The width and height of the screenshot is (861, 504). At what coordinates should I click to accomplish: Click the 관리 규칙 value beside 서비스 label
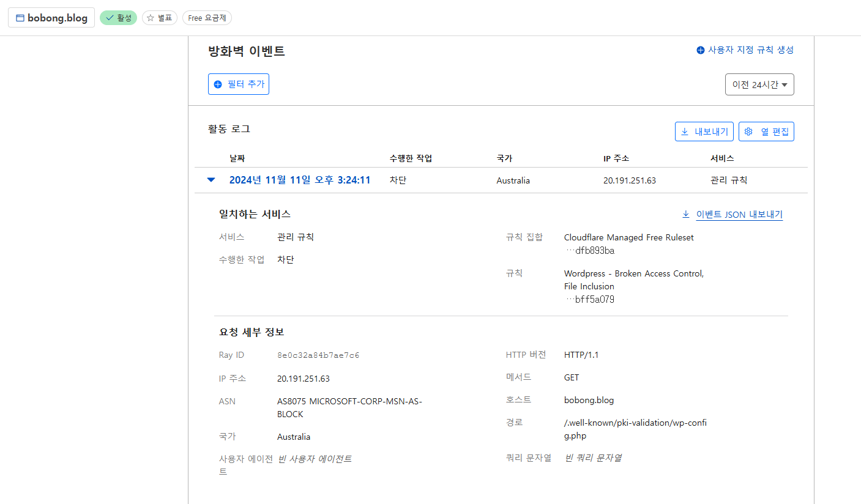[x=296, y=237]
